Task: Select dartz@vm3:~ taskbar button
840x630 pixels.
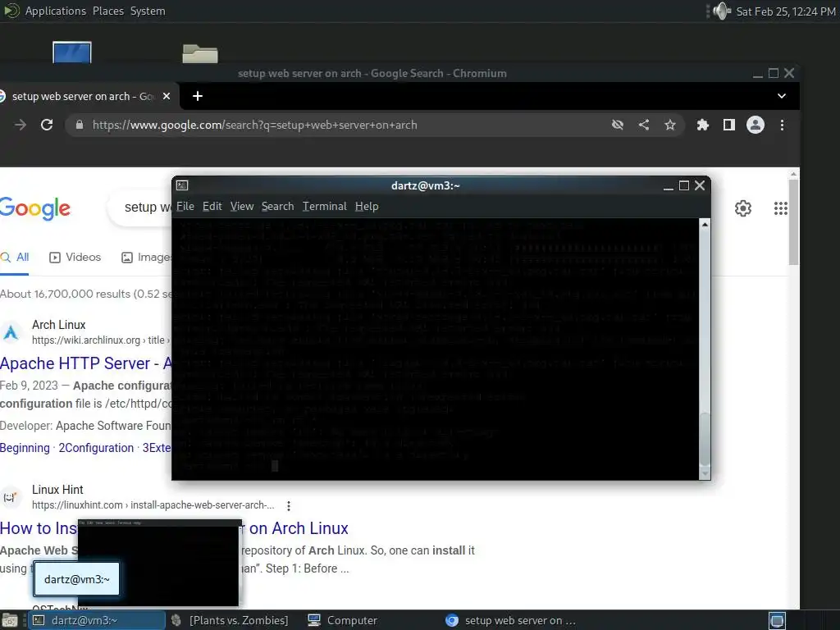Action: (x=97, y=620)
